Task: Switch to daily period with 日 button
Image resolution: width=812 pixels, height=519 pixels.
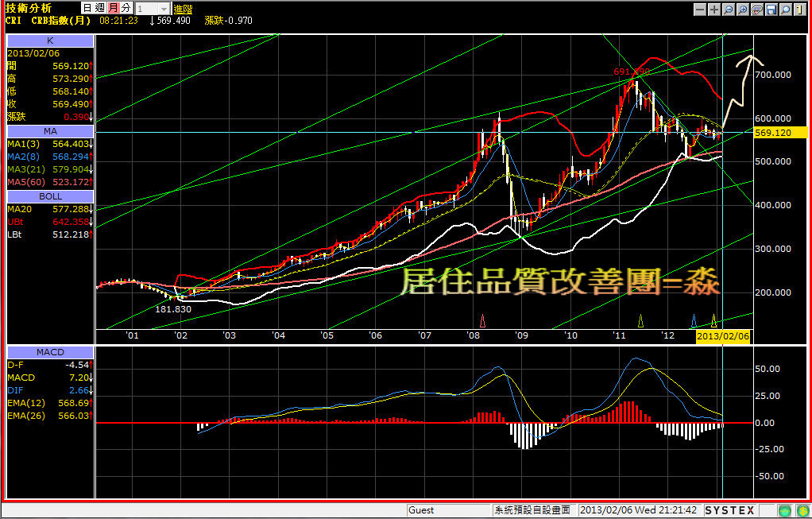Action: point(86,8)
